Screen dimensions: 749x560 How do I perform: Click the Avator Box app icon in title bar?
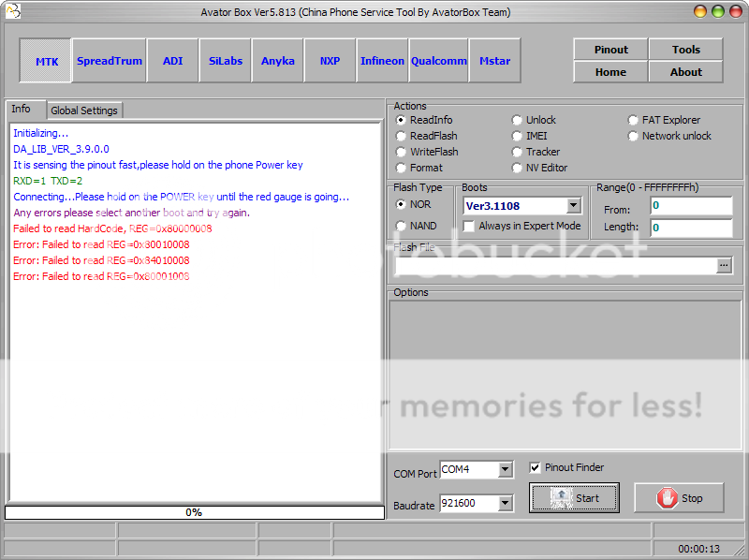click(x=13, y=10)
